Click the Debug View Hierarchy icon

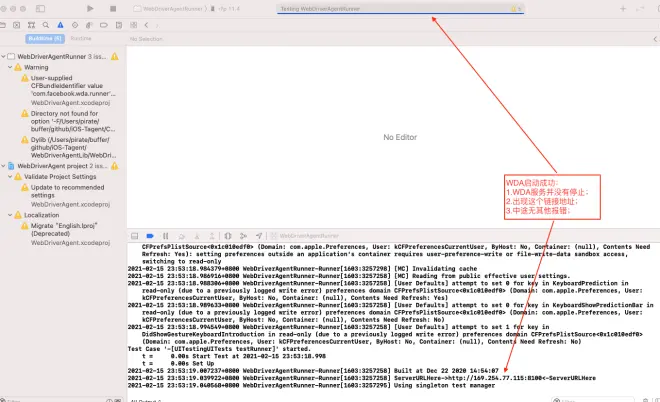pos(228,236)
